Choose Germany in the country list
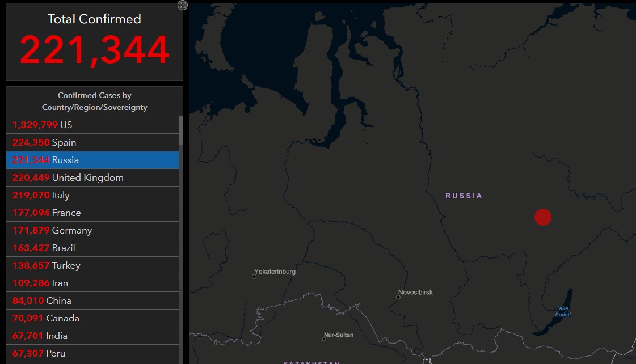Viewport: 636px width, 364px height. (92, 230)
